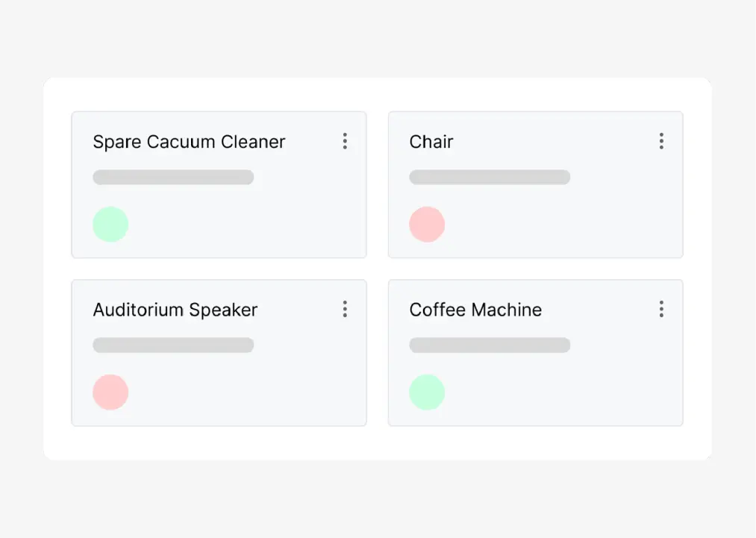
Task: Select the gray bar below Coffee Machine
Action: [x=490, y=345]
